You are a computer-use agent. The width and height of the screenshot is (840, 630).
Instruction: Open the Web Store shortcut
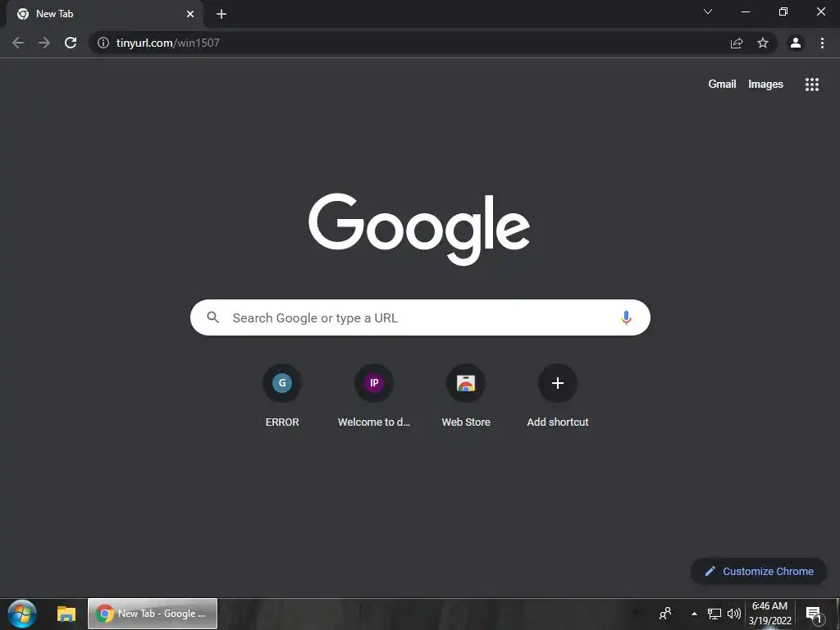click(x=466, y=396)
